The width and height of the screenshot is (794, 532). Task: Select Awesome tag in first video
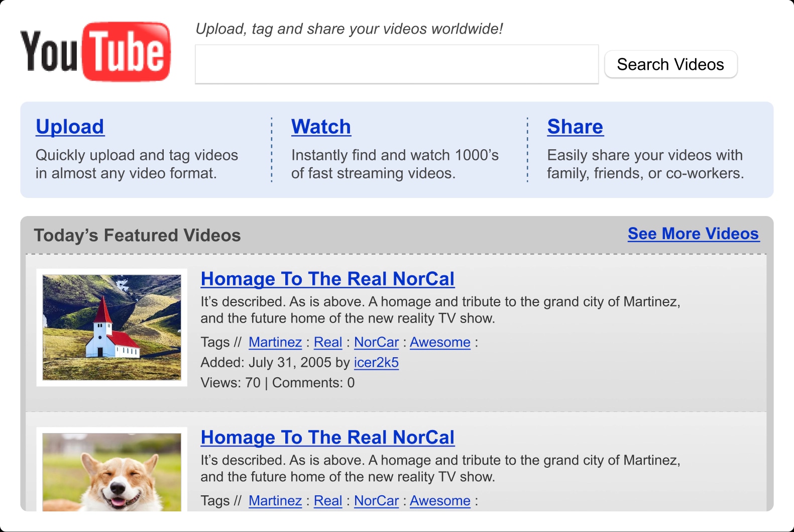440,342
